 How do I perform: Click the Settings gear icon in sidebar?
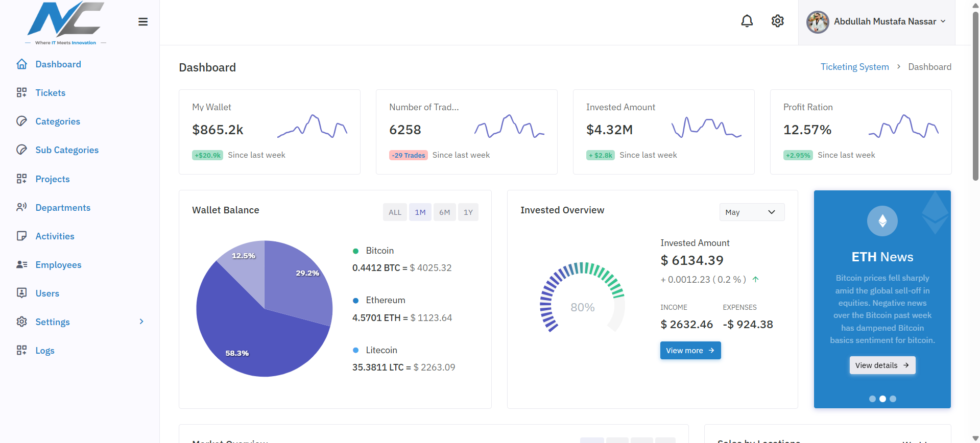(21, 322)
